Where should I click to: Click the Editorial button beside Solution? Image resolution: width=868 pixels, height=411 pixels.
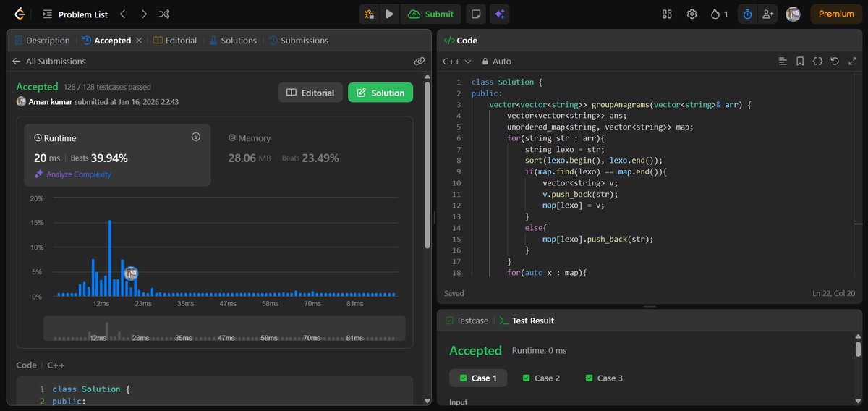310,93
